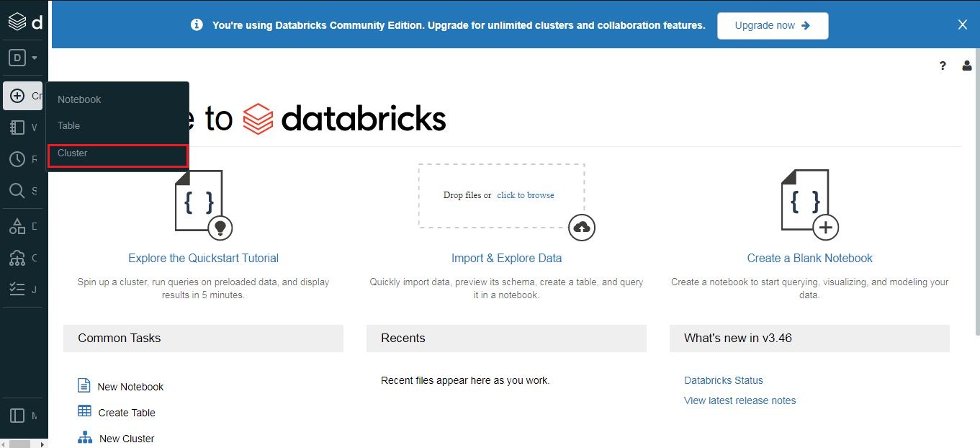980x448 pixels.
Task: Click 'Recent files appear here as you work.'
Action: 465,380
